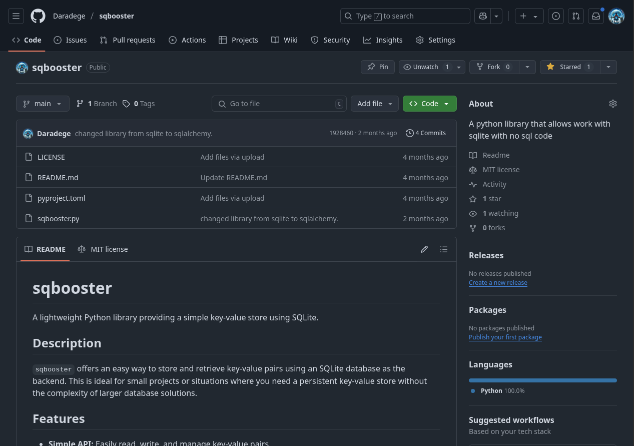The height and width of the screenshot is (446, 634).
Task: Open the Projects tab
Action: tap(238, 40)
